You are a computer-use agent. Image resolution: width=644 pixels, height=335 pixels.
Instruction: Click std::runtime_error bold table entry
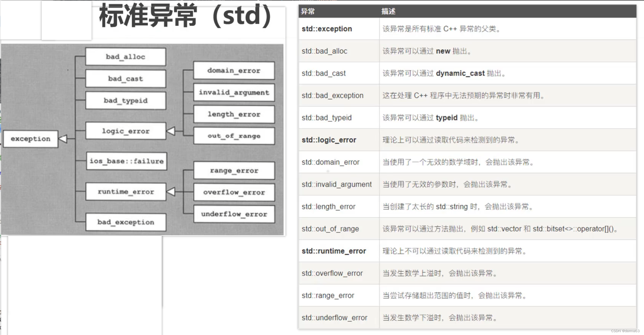pyautogui.click(x=334, y=251)
